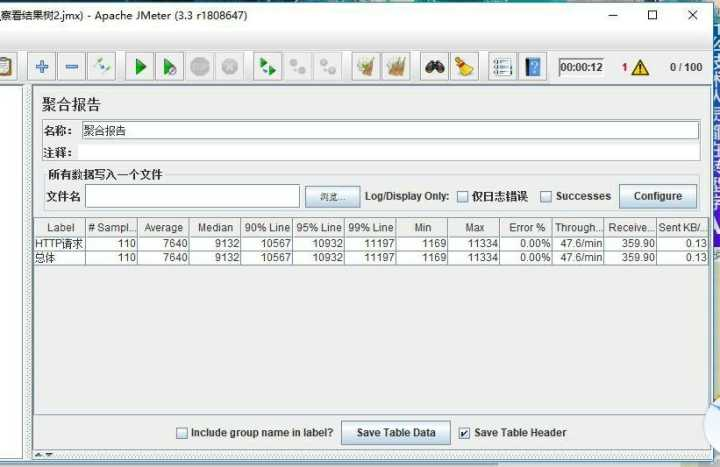Viewport: 720px width, 467px height.
Task: Click Start no pauses icon
Action: click(x=170, y=67)
